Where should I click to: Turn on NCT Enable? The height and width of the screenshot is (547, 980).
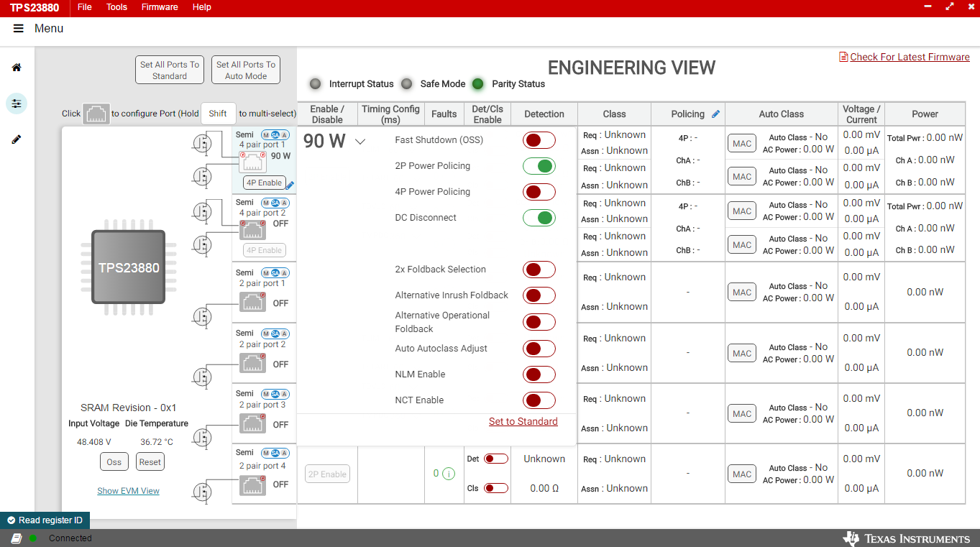point(539,400)
